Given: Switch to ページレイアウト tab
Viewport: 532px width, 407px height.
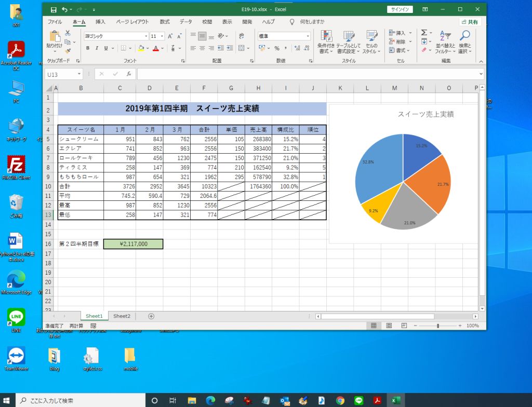Looking at the screenshot, I should (132, 22).
